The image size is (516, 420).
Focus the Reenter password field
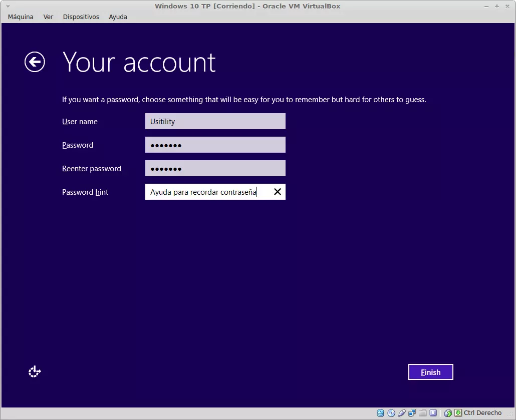point(215,168)
